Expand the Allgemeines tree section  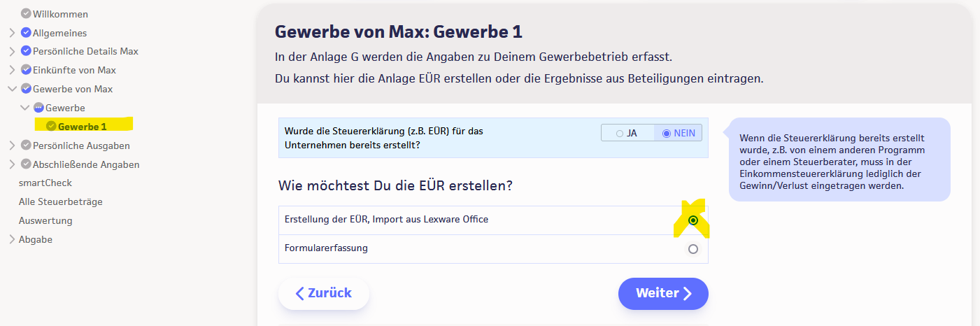12,32
